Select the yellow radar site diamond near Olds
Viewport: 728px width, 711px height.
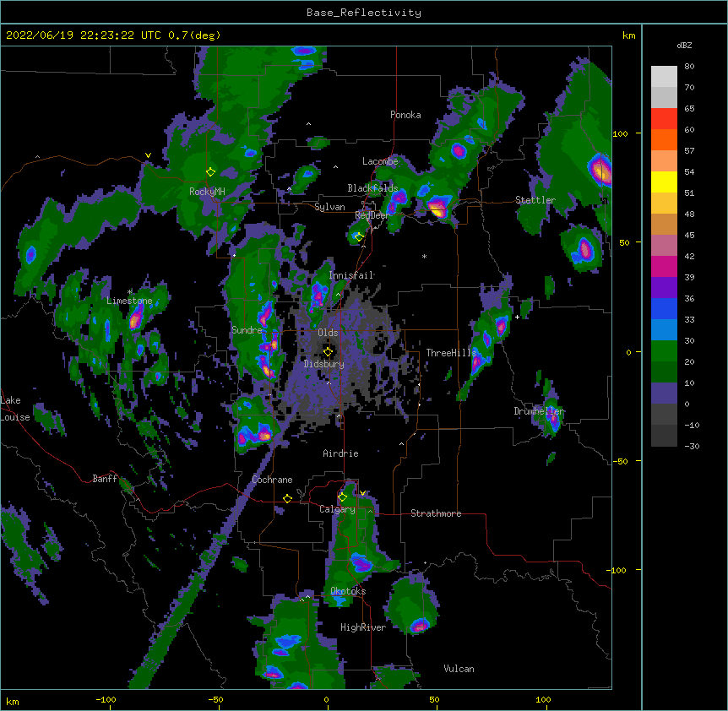(x=328, y=352)
